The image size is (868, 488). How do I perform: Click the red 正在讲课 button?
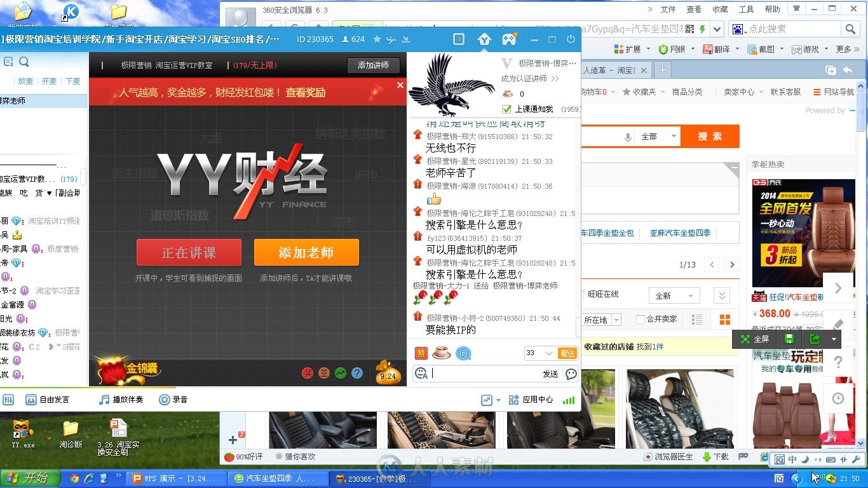pos(189,252)
